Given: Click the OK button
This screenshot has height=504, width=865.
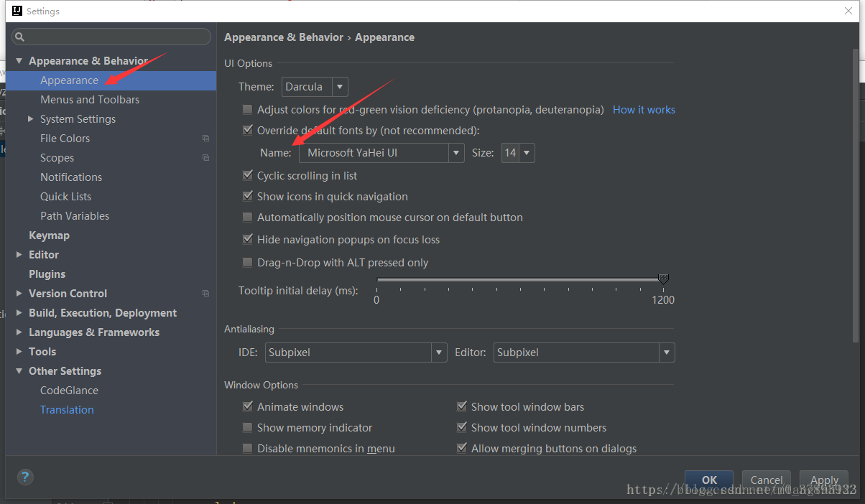Looking at the screenshot, I should coord(709,480).
